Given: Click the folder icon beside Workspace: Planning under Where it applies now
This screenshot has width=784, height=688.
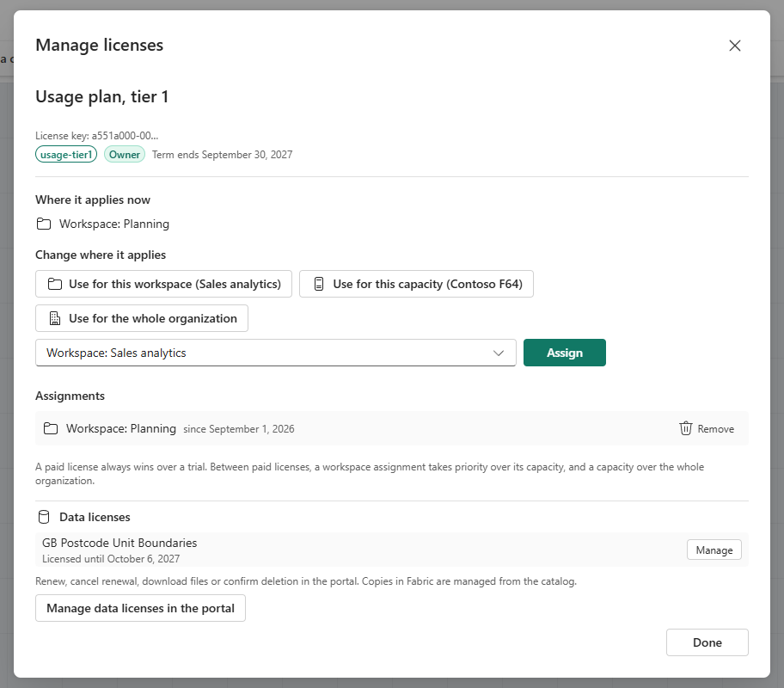Looking at the screenshot, I should coord(44,224).
